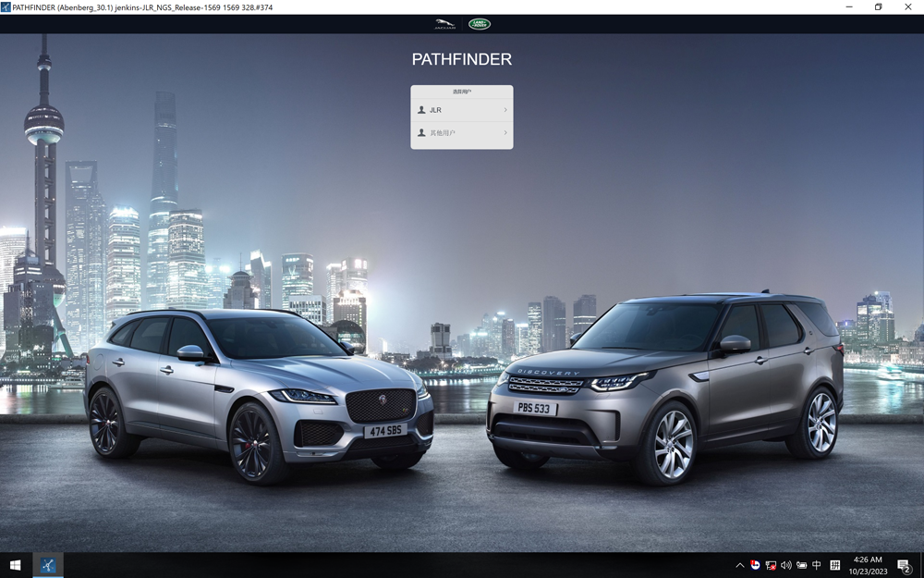Open the volume speaker icon

pyautogui.click(x=785, y=565)
